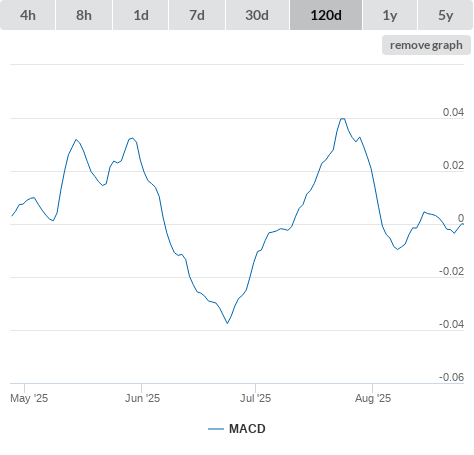Click the Jun '25 axis label
Screen dimensions: 474x455
pos(142,398)
